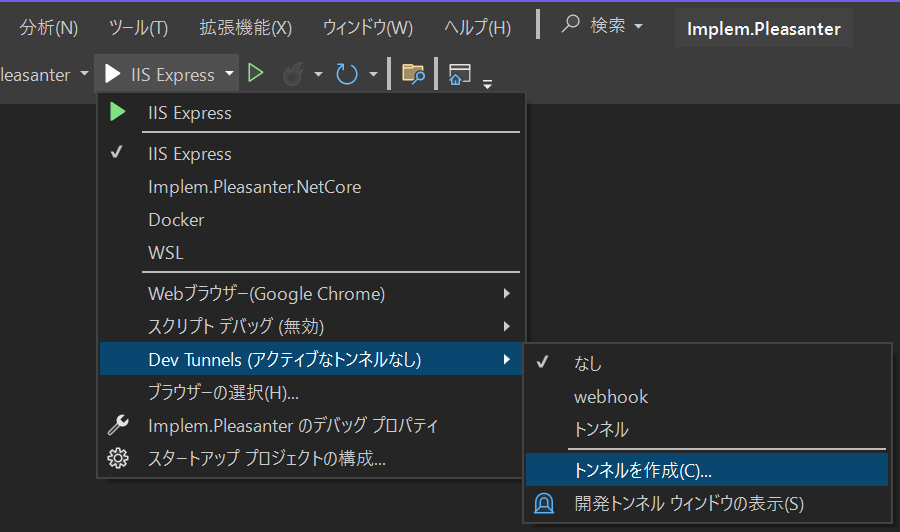Select the webhook tunnel
Viewport: 900px width, 532px height.
point(707,396)
